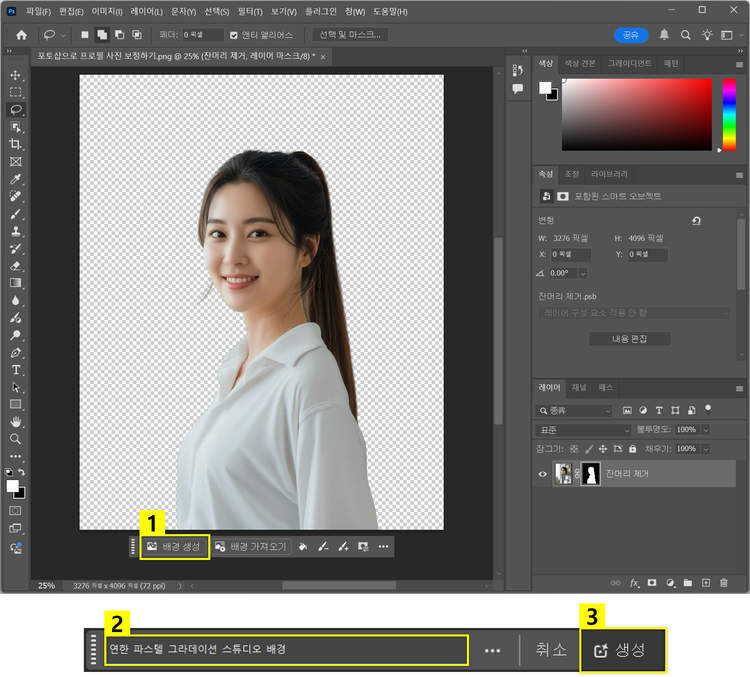Screen dimensions: 750x677
Task: Create a new layer with plus icon
Action: pos(705,582)
